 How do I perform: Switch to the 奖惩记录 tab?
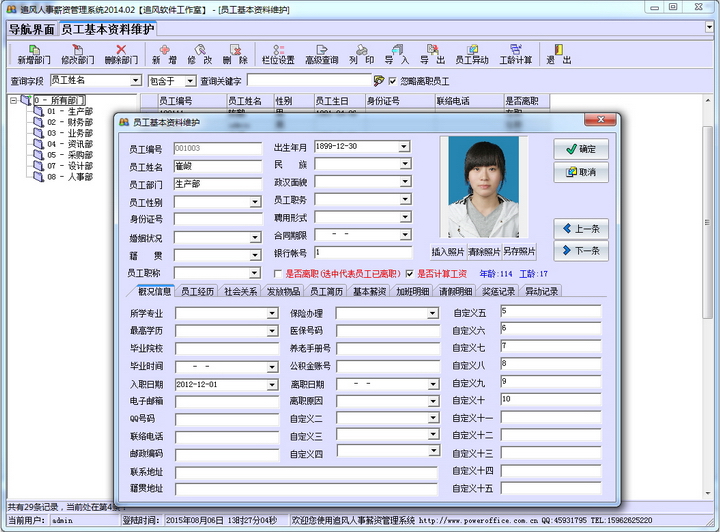(499, 291)
